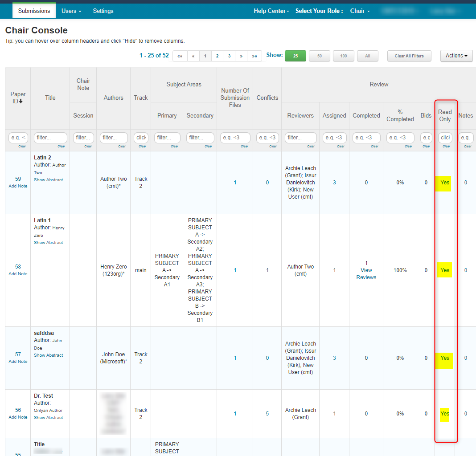Add a note to paper 57
This screenshot has height=456, width=476.
tap(18, 362)
